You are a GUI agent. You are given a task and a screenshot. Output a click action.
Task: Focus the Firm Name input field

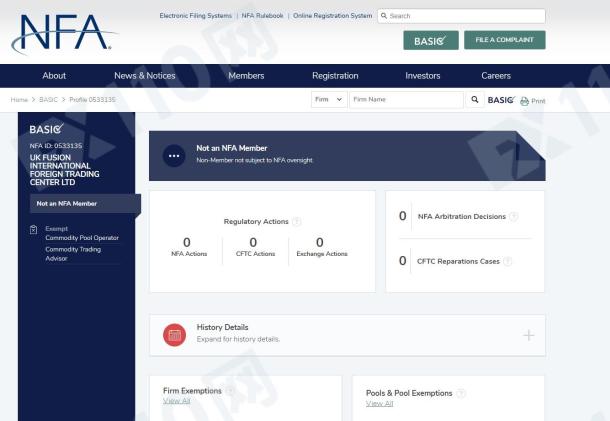pyautogui.click(x=407, y=100)
